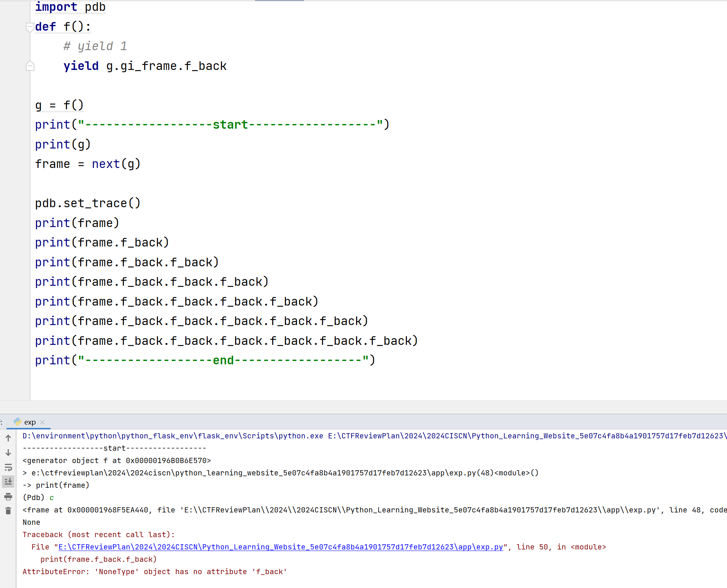The image size is (727, 588).
Task: Collapse the def f() fold marker
Action: click(30, 27)
